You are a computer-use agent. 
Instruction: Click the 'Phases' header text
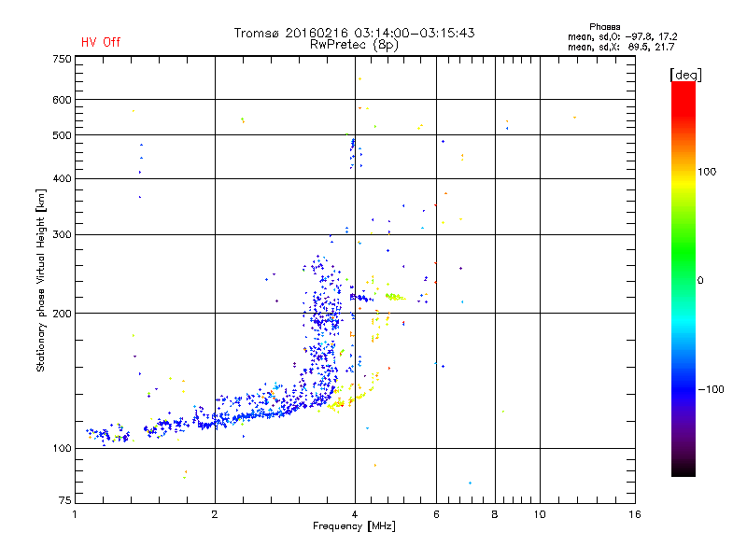coord(604,27)
